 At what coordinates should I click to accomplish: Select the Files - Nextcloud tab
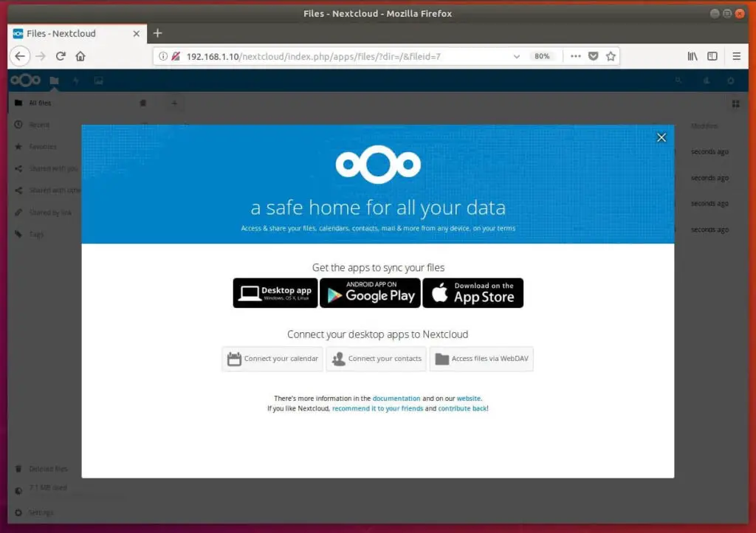click(x=77, y=34)
